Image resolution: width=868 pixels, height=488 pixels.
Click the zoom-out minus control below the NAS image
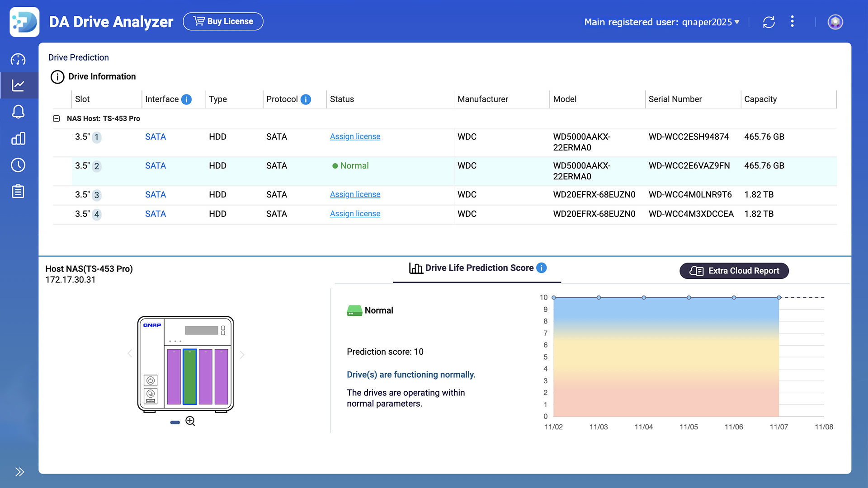pyautogui.click(x=175, y=422)
